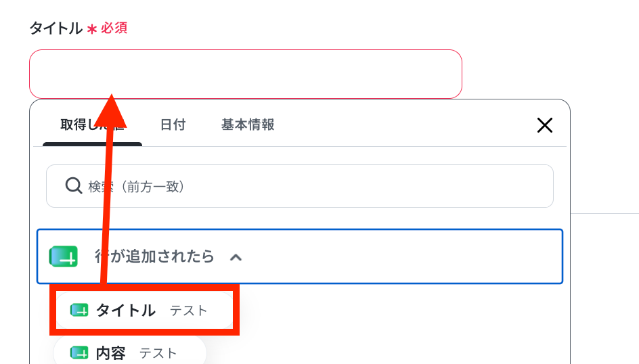The height and width of the screenshot is (364, 639).
Task: Click the spreadsheet icon beside 行が追加されたら
Action: (63, 256)
